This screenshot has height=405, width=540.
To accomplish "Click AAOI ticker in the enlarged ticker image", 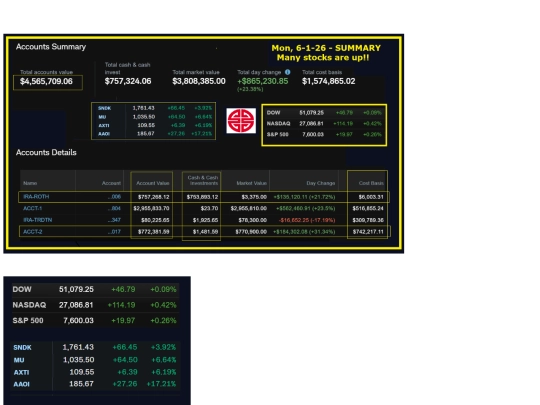I will pos(21,384).
